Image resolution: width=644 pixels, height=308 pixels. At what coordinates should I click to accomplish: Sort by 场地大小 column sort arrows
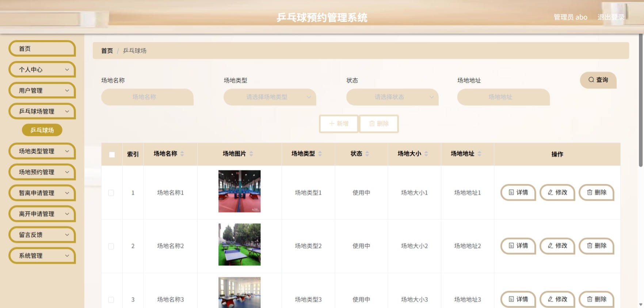(426, 154)
